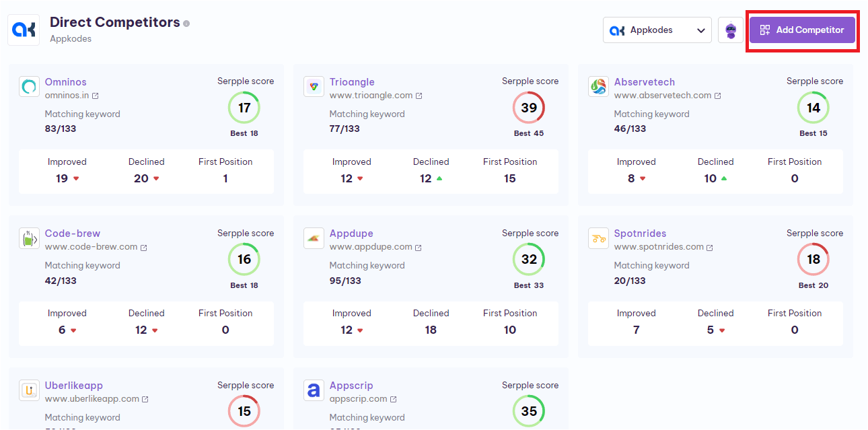The width and height of the screenshot is (868, 430).
Task: Click Omninos Improved value 19
Action: pos(62,178)
